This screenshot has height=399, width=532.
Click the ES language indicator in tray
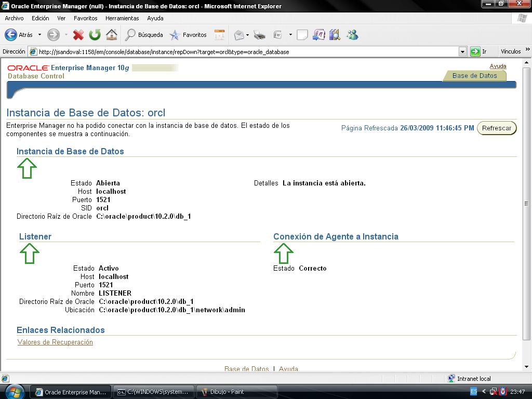pos(474,391)
